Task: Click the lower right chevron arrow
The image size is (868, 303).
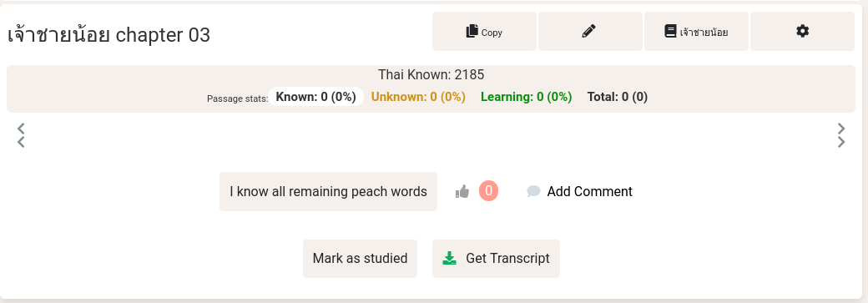Action: [841, 143]
